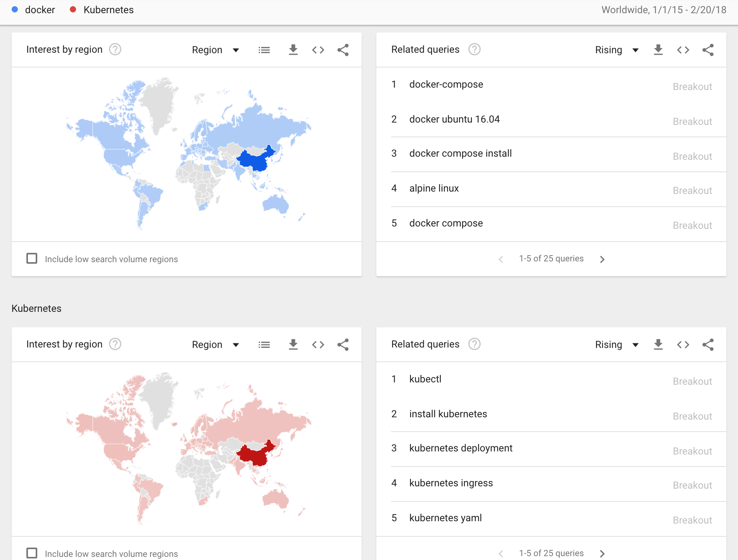Check Include low search volume regions for Kubernetes
This screenshot has width=738, height=560.
click(x=32, y=553)
